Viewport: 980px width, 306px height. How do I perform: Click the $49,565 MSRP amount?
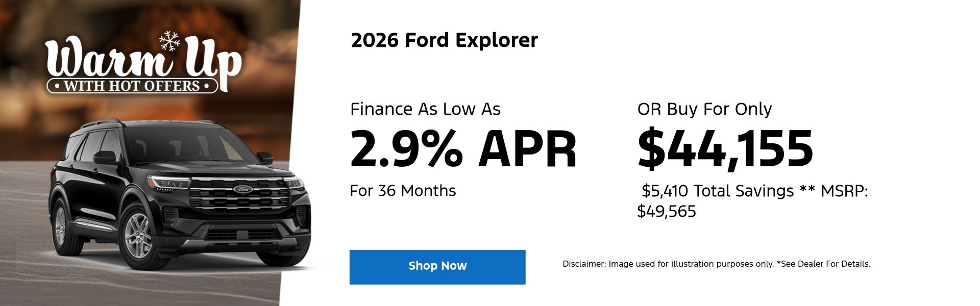(x=666, y=212)
